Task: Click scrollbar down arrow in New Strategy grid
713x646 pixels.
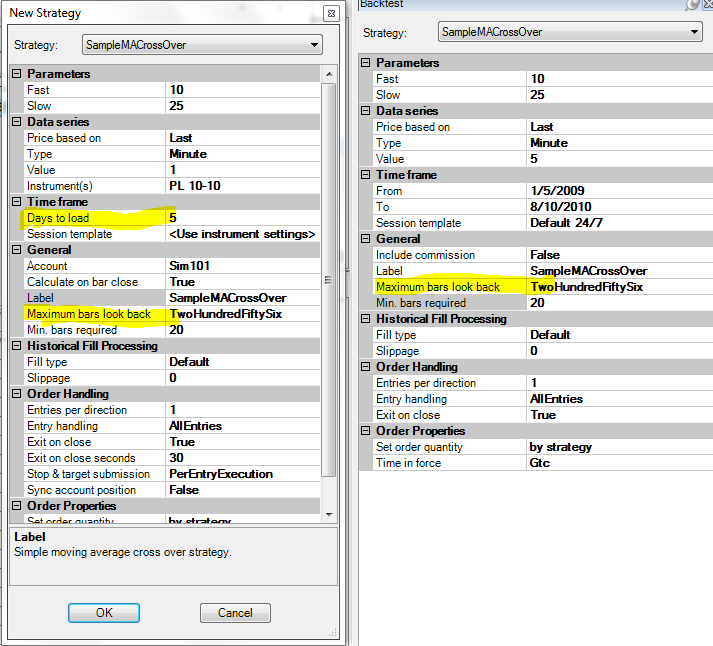Action: [x=329, y=515]
